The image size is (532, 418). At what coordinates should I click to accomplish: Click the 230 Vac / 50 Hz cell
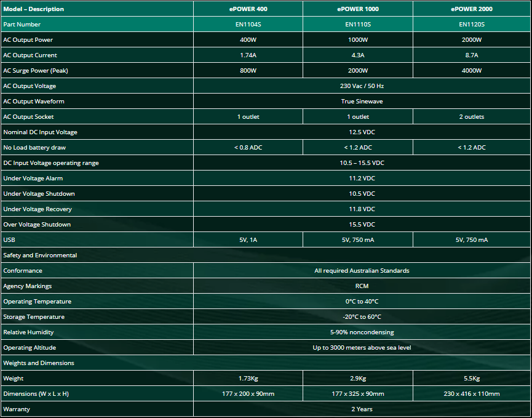pos(362,86)
